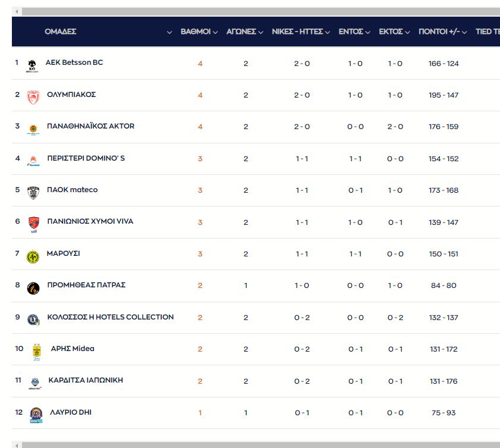The height and width of the screenshot is (448, 500).
Task: Click the ΑΡΗΣ Midea team logo
Action: [37, 352]
